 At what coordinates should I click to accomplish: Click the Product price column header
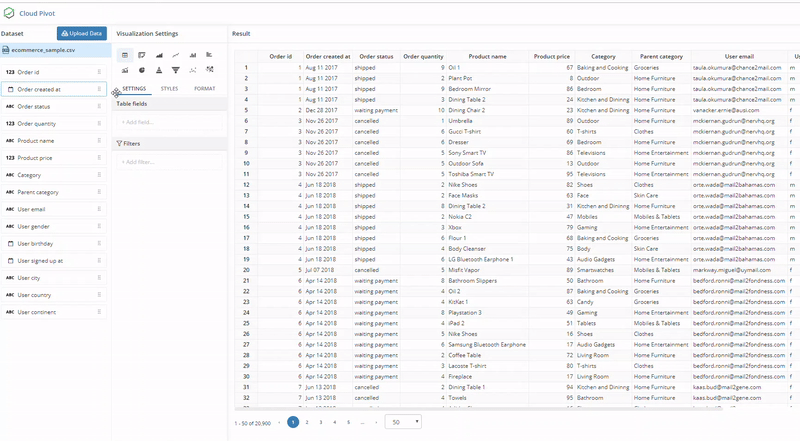[551, 57]
